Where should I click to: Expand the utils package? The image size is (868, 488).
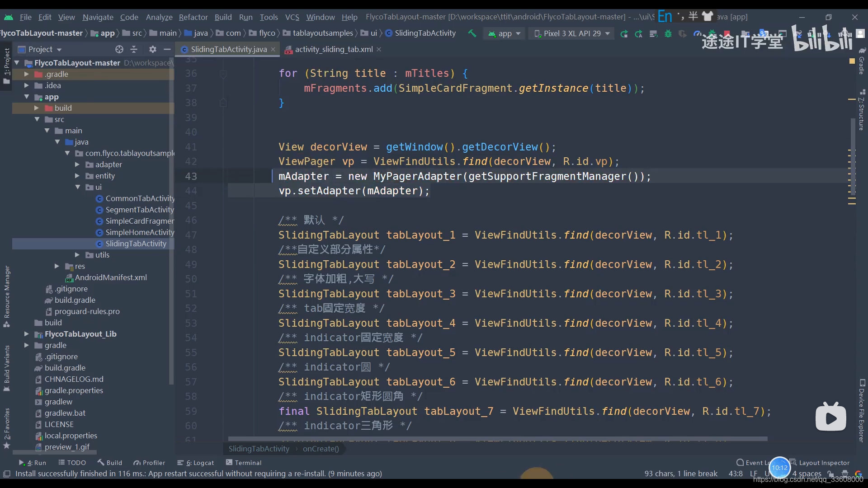click(x=77, y=255)
